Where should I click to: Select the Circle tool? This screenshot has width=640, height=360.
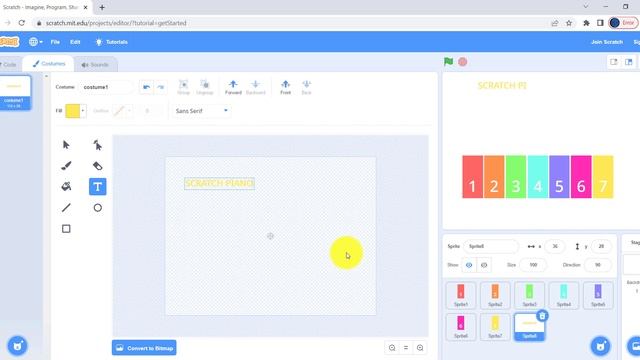click(98, 208)
